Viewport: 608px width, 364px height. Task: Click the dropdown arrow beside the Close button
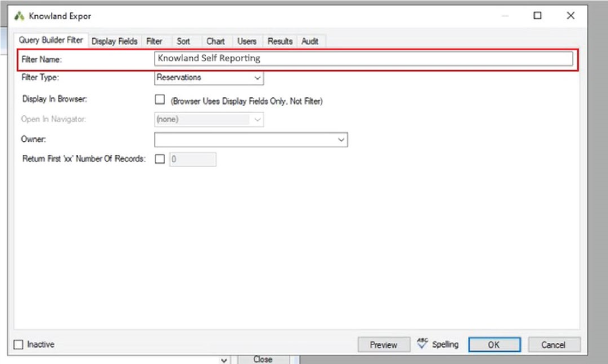tap(224, 360)
